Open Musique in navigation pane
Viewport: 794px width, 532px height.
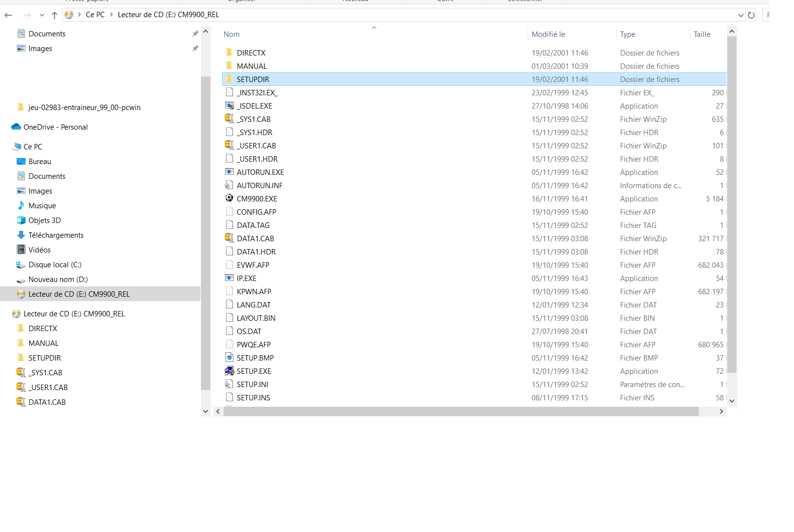tap(42, 206)
